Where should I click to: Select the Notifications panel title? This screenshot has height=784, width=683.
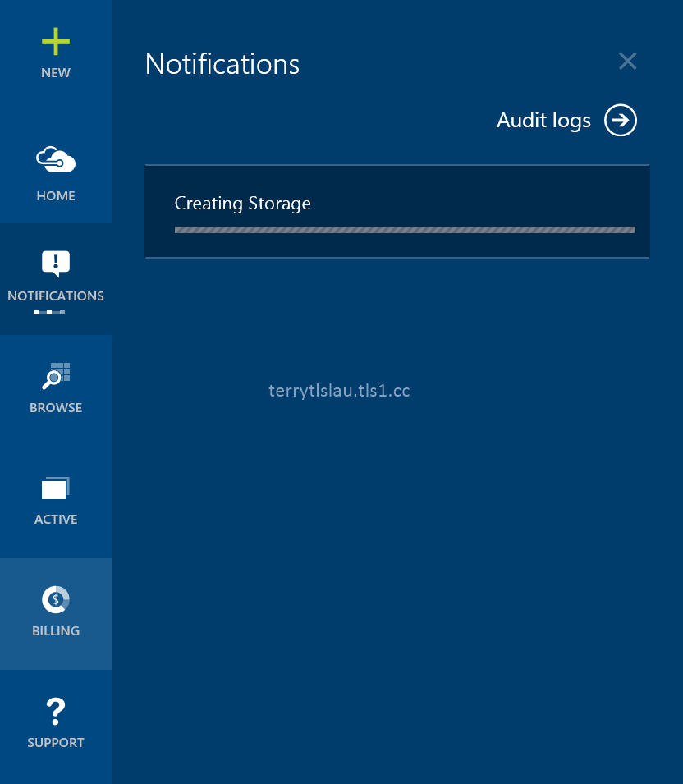(x=222, y=64)
